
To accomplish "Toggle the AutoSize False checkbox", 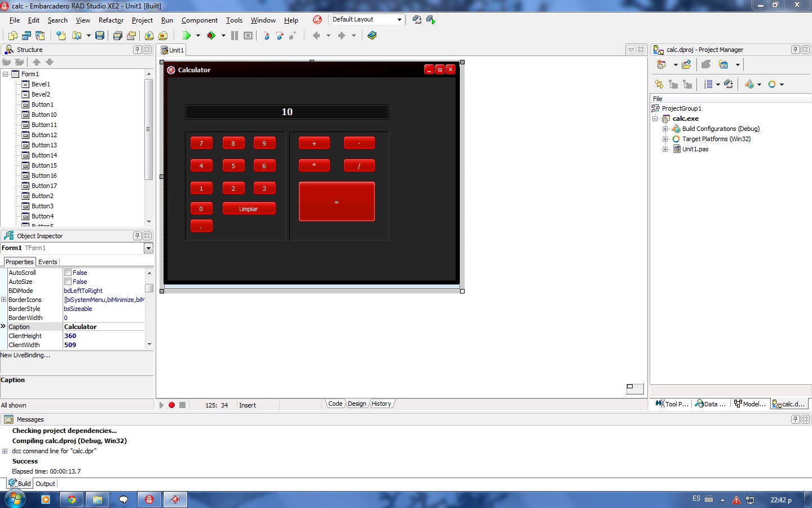I will tap(68, 282).
